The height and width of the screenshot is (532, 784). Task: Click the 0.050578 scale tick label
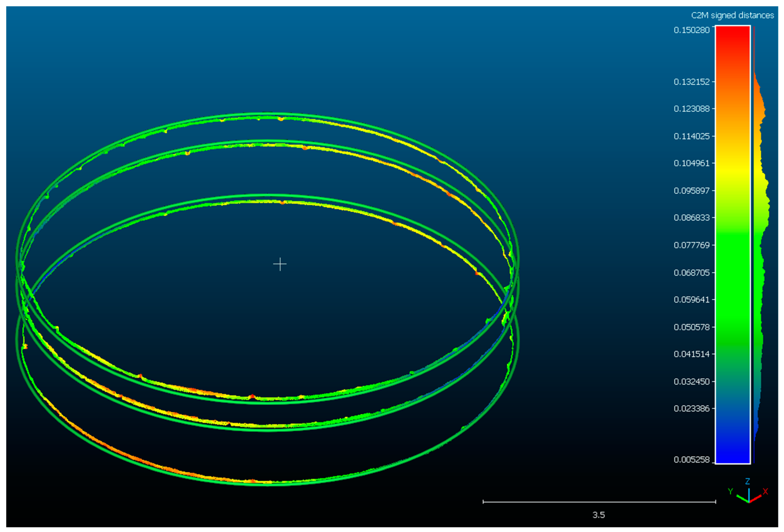(692, 327)
